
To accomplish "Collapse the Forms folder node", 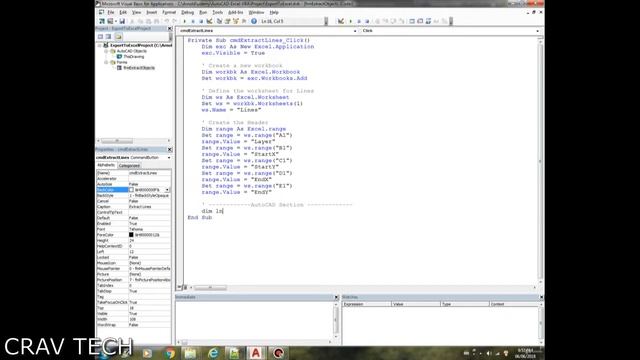I will 107,62.
